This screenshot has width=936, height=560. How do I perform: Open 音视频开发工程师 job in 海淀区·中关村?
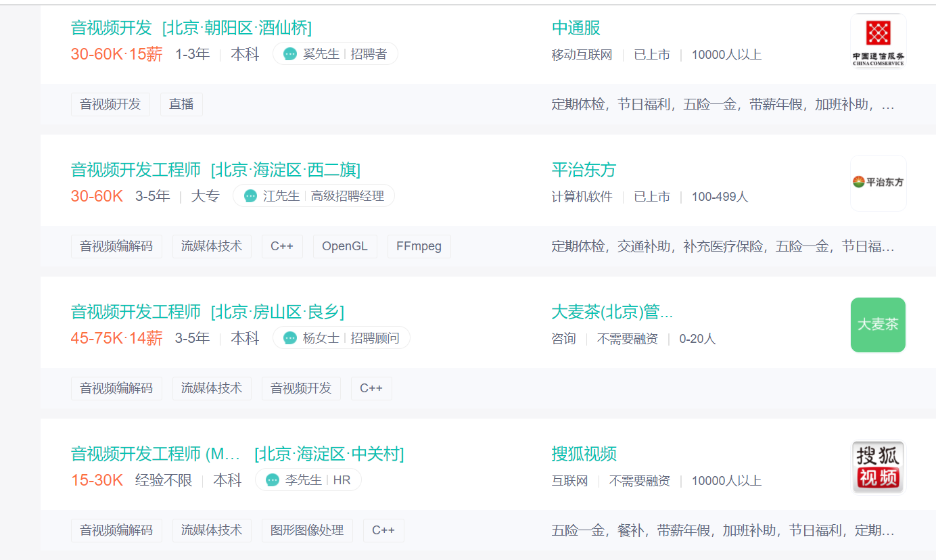click(x=237, y=454)
